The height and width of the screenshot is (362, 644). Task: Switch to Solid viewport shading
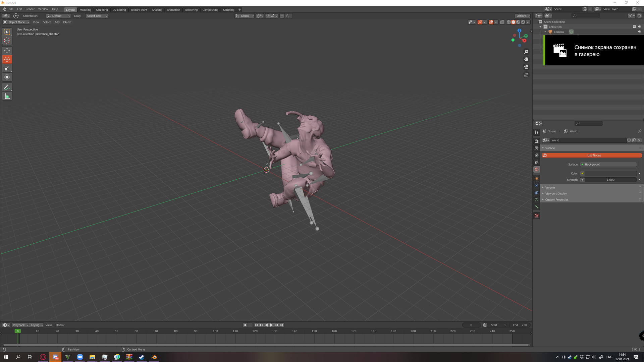click(x=513, y=22)
